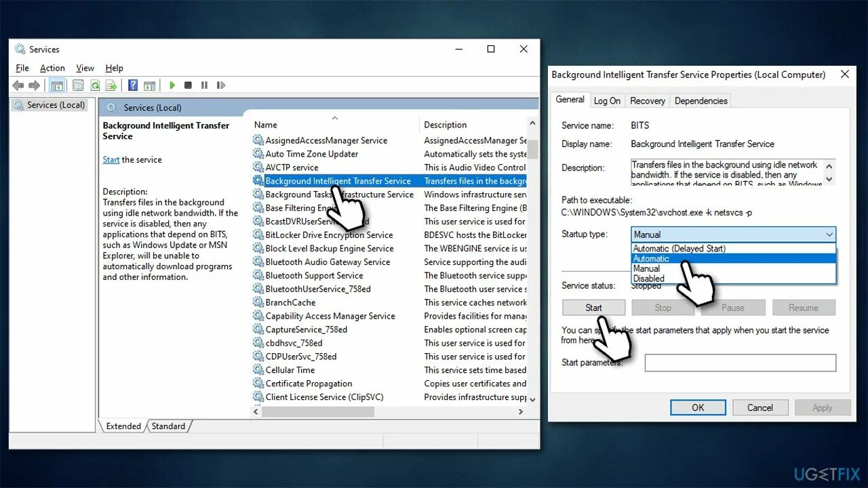
Task: Open the Help menu
Action: click(115, 68)
